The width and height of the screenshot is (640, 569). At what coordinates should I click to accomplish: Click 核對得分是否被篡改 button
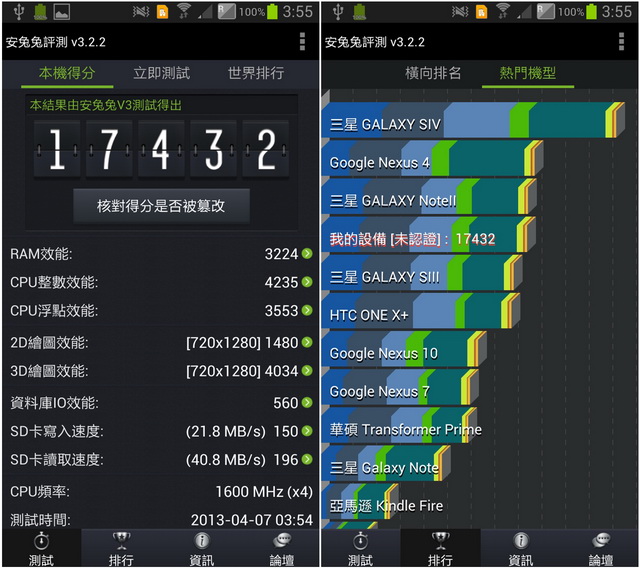pos(161,206)
